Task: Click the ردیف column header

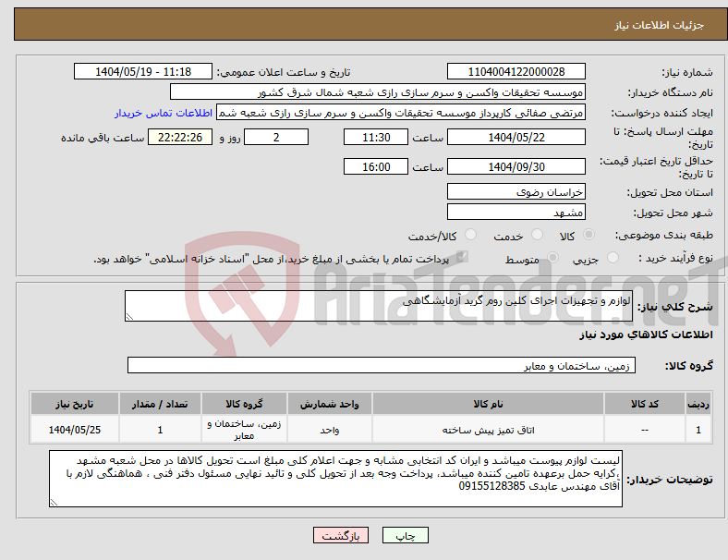Action: [x=698, y=404]
